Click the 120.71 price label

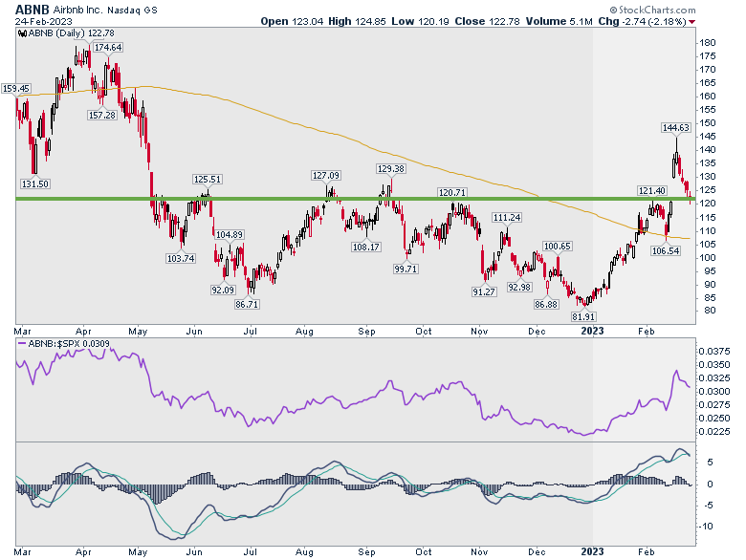(x=452, y=192)
